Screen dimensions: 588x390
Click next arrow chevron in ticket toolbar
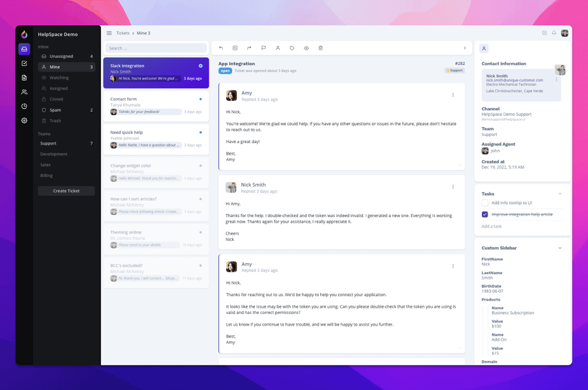[x=465, y=48]
